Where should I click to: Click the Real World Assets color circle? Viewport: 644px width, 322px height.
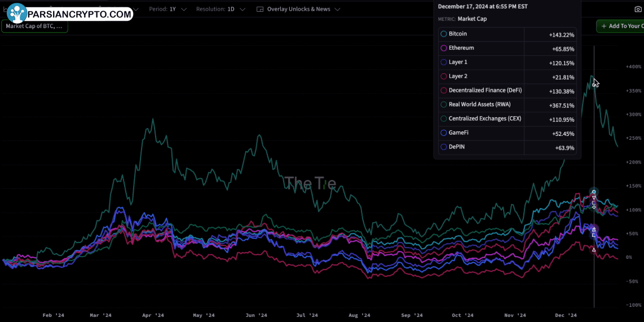444,105
